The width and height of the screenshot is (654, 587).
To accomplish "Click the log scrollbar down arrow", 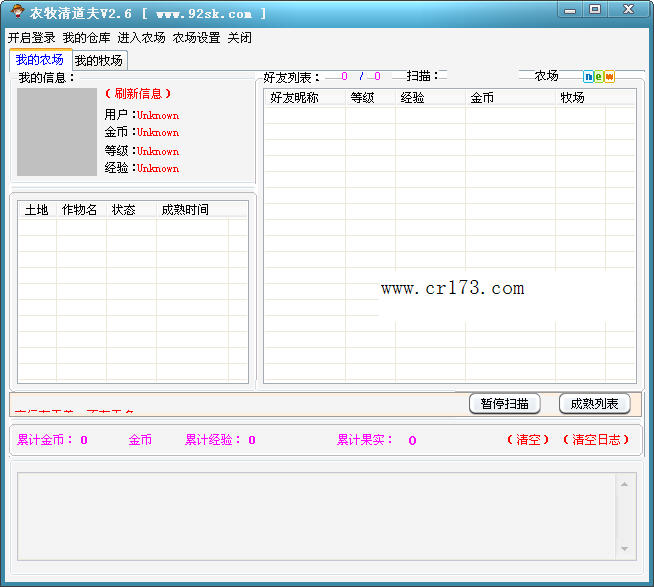I will [x=624, y=549].
